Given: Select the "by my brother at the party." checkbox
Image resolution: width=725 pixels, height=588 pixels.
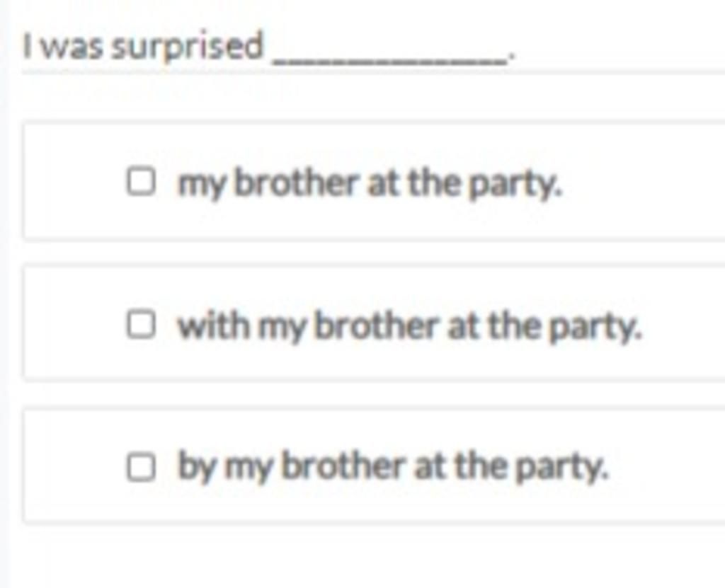Looking at the screenshot, I should coord(141,467).
